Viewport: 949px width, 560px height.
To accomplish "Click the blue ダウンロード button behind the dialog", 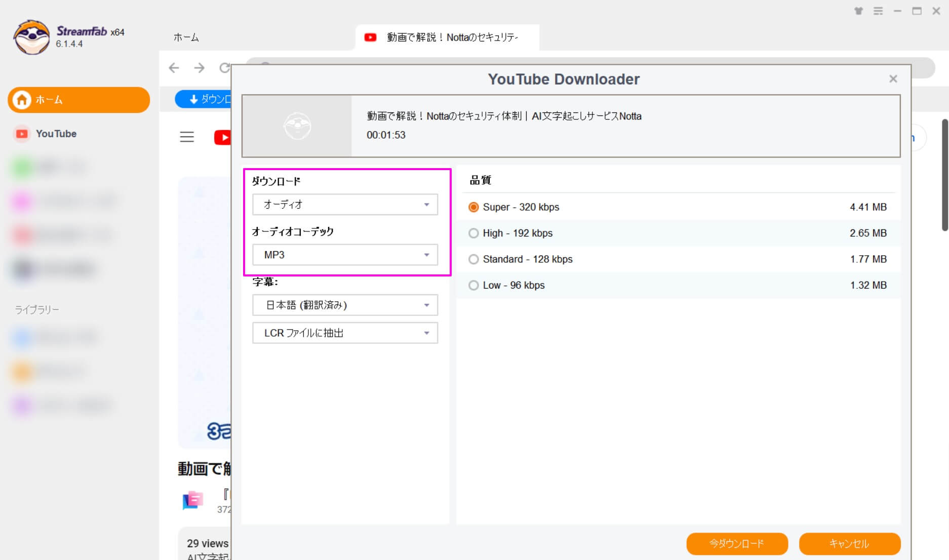I will click(x=204, y=99).
